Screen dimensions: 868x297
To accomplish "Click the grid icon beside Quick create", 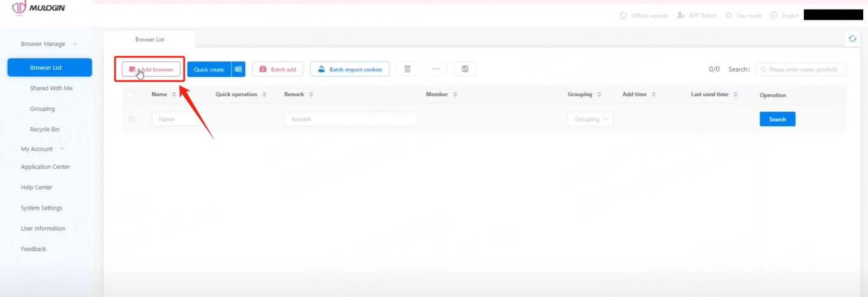I will pos(238,70).
